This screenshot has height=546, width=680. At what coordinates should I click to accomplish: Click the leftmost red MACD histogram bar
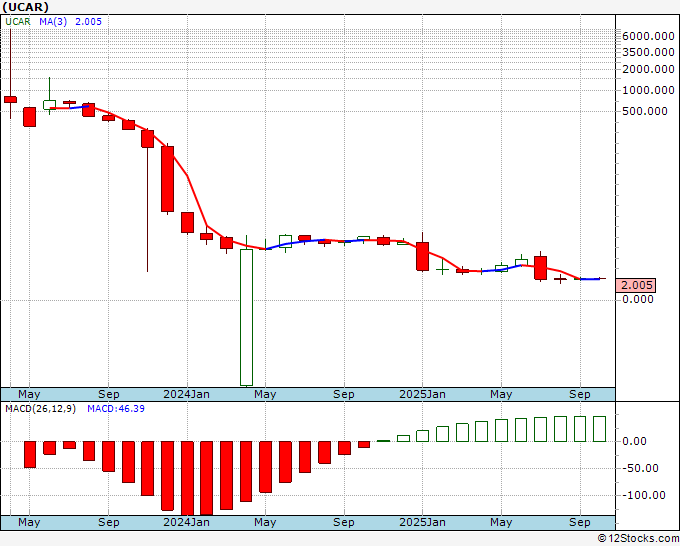pos(30,454)
